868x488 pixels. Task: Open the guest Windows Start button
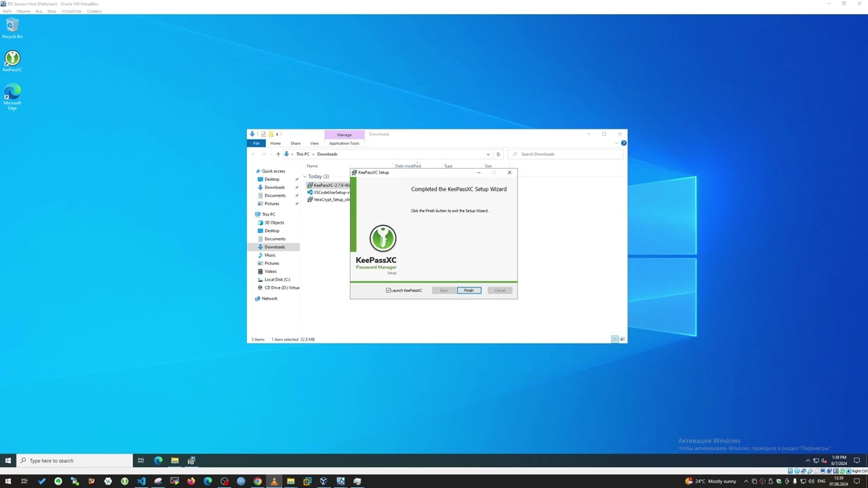(8, 460)
